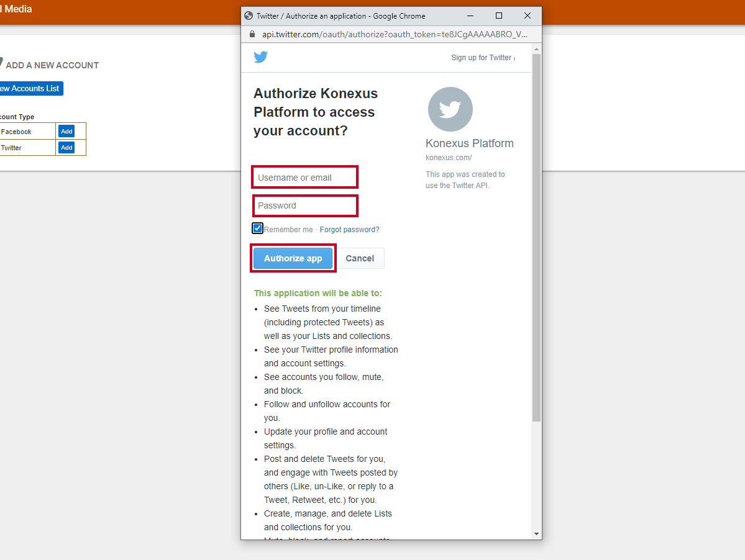The image size is (745, 560).
Task: Click the Konexus Platform app name
Action: tap(469, 143)
